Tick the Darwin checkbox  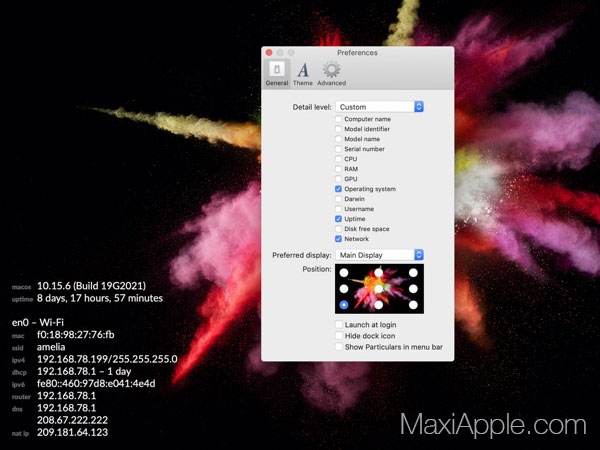coord(338,199)
